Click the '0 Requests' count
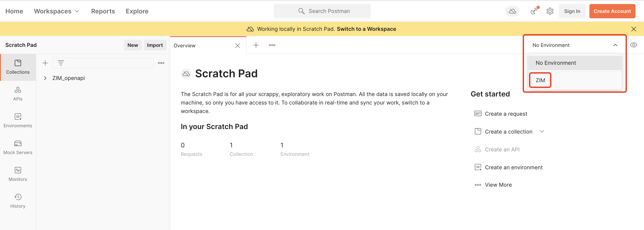 192,149
